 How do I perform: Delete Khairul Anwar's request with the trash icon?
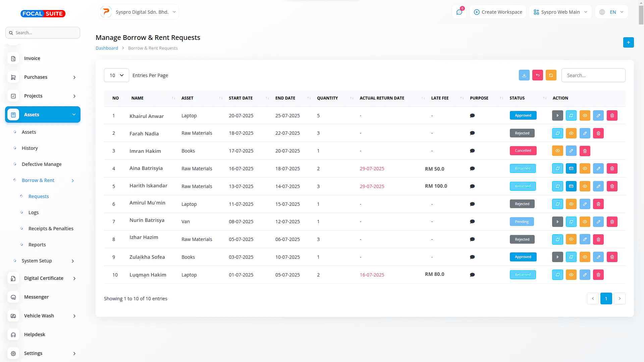click(612, 116)
